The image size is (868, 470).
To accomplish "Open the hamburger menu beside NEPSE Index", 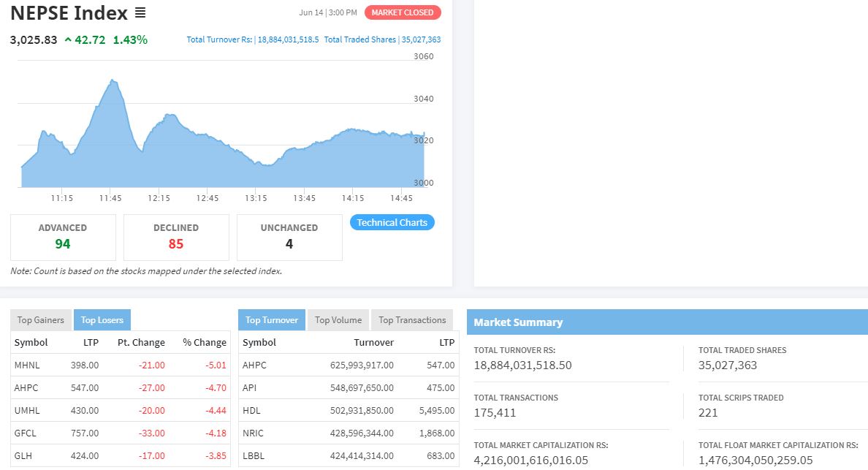I will click(140, 12).
